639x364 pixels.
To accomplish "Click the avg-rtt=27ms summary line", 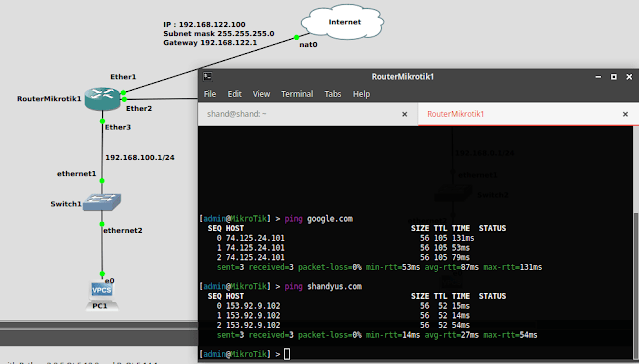I will pyautogui.click(x=377, y=335).
